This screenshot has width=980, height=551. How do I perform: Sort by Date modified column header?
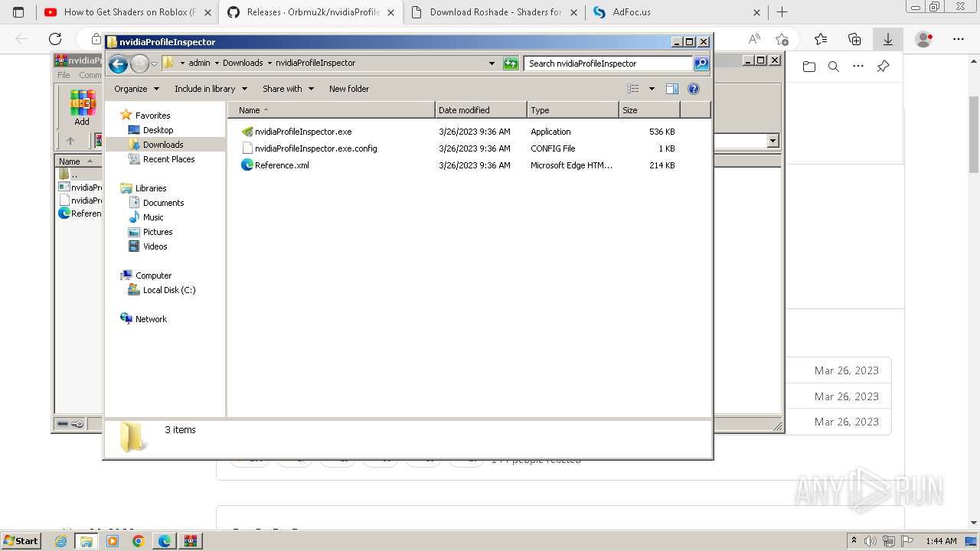[x=481, y=110]
